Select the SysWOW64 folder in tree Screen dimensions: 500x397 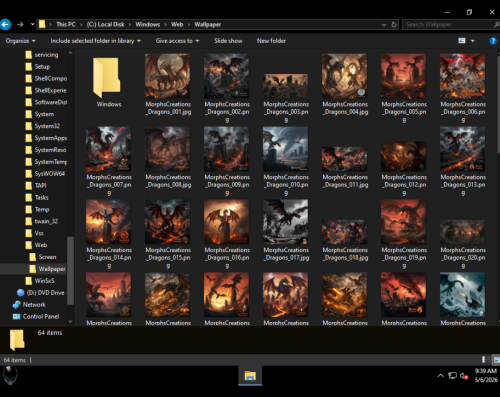tap(50, 174)
